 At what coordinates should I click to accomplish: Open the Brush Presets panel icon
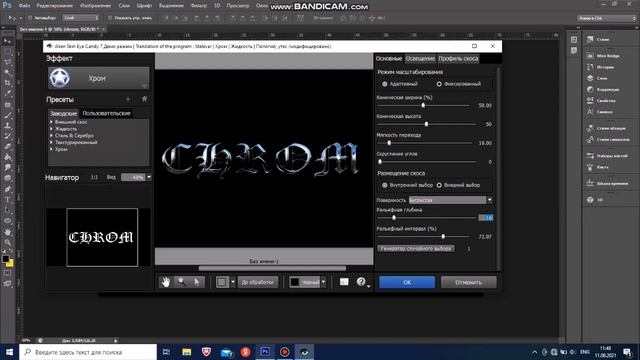tap(590, 156)
